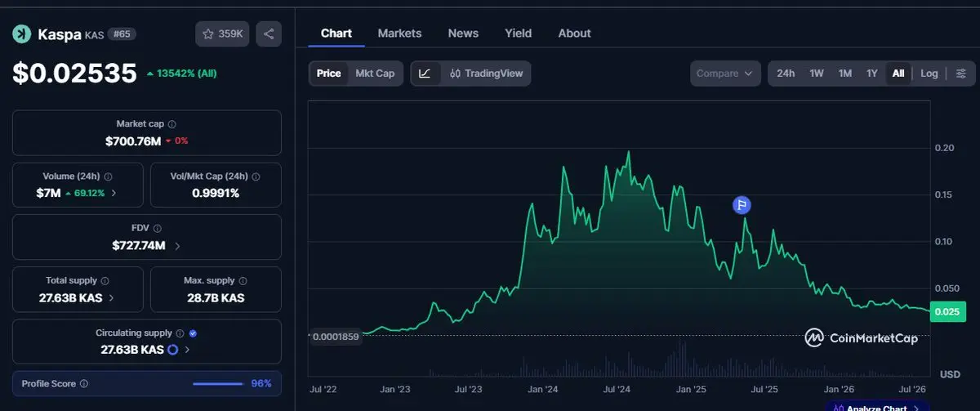Set chart range to 1W
The height and width of the screenshot is (411, 980).
tap(817, 74)
